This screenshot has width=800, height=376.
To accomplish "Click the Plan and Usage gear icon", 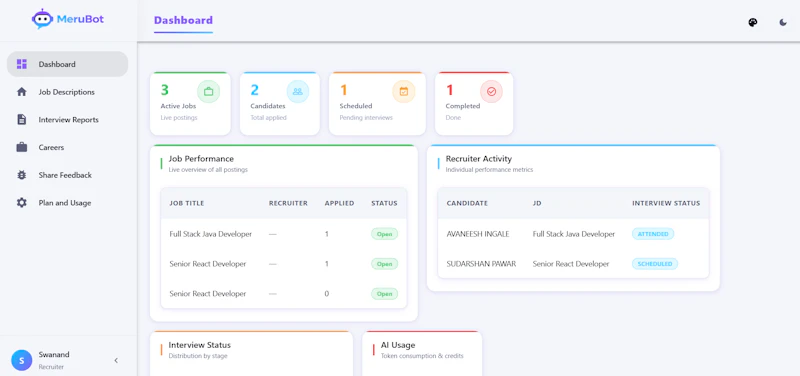I will pyautogui.click(x=21, y=203).
